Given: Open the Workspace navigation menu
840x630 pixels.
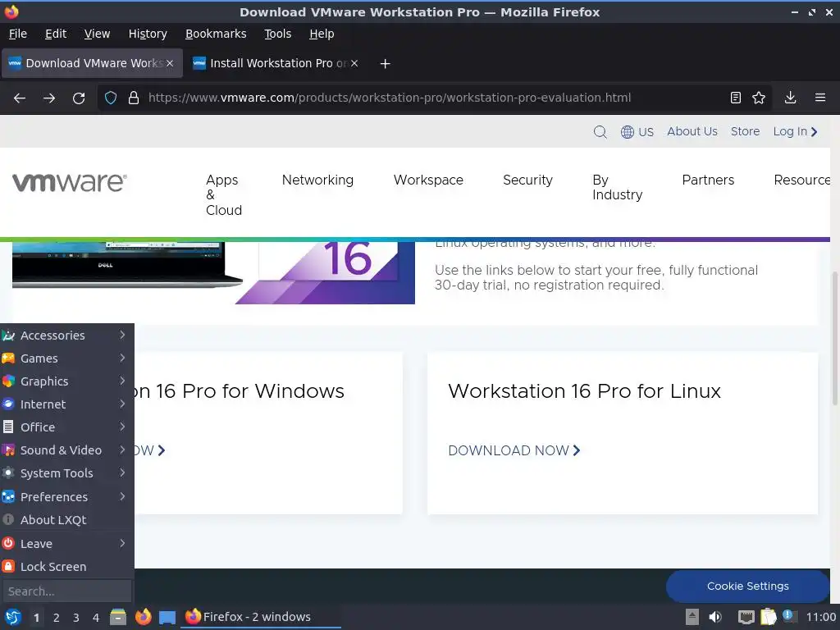Looking at the screenshot, I should point(428,180).
